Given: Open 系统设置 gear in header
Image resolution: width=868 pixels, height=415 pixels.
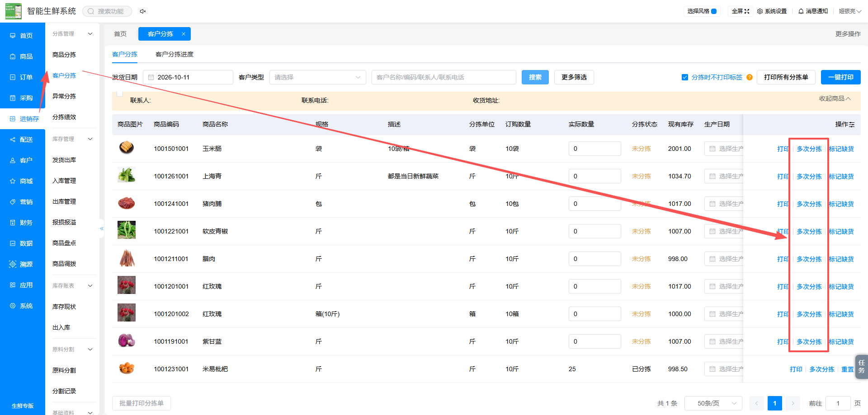Looking at the screenshot, I should tap(772, 11).
